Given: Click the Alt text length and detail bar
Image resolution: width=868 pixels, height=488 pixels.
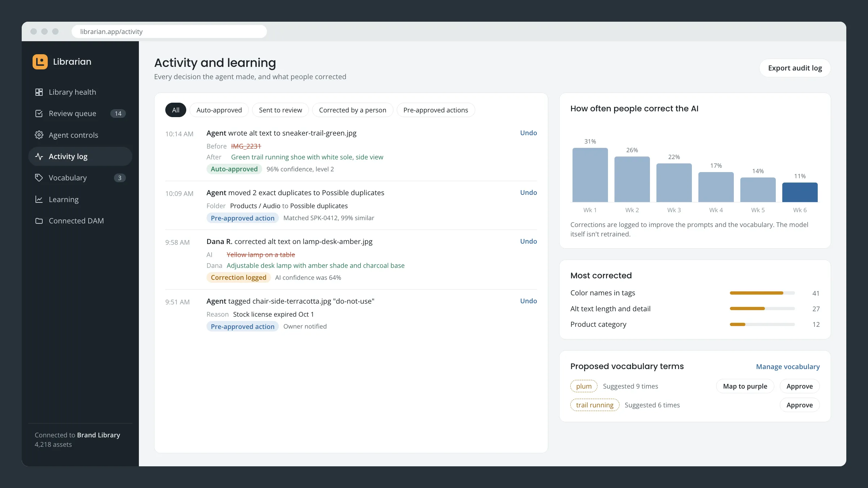Looking at the screenshot, I should [x=762, y=309].
